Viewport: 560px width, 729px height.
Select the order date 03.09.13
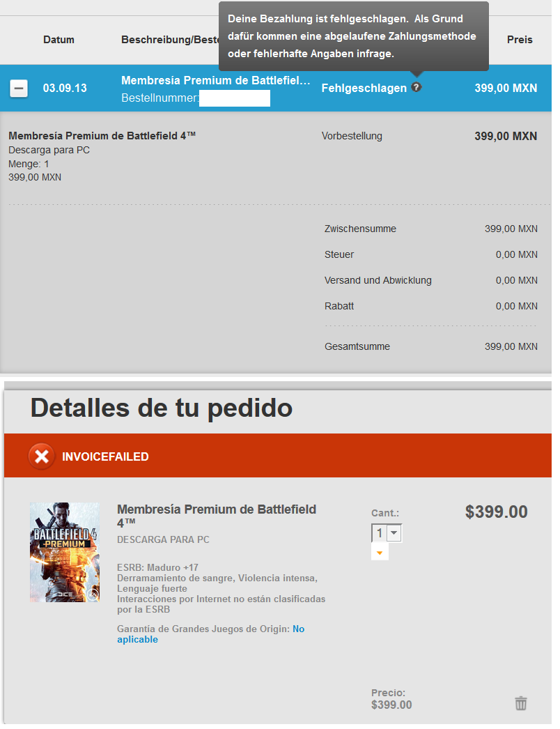pos(65,89)
